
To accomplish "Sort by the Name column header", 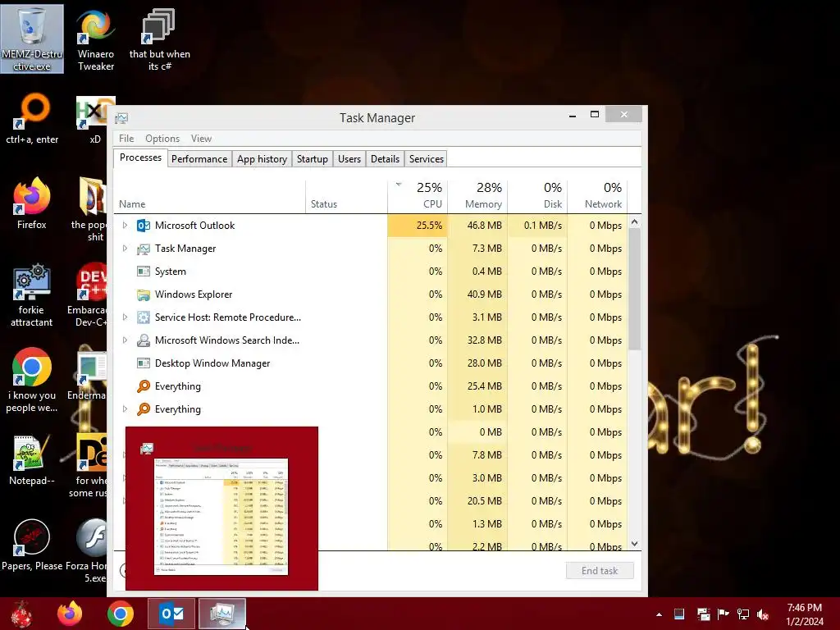I will click(x=209, y=196).
